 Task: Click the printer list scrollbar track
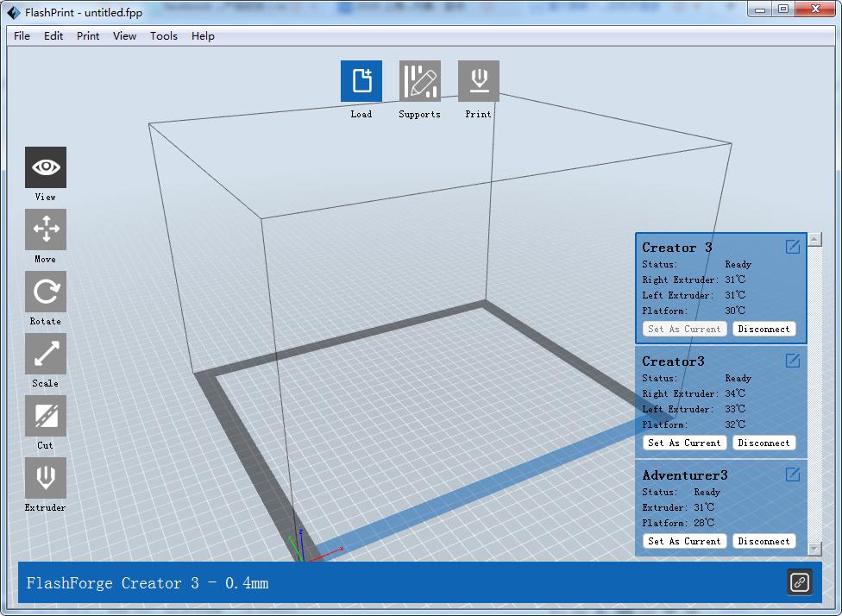coord(815,394)
